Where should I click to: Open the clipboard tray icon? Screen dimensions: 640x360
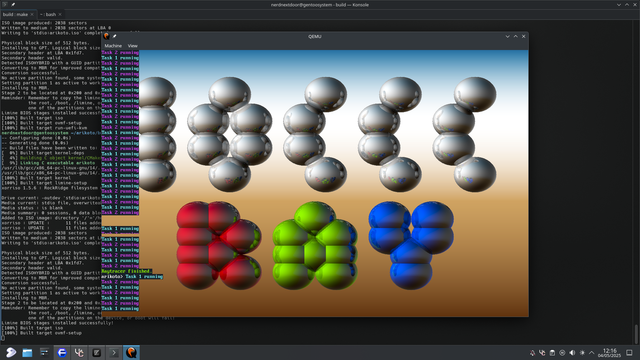click(x=552, y=353)
